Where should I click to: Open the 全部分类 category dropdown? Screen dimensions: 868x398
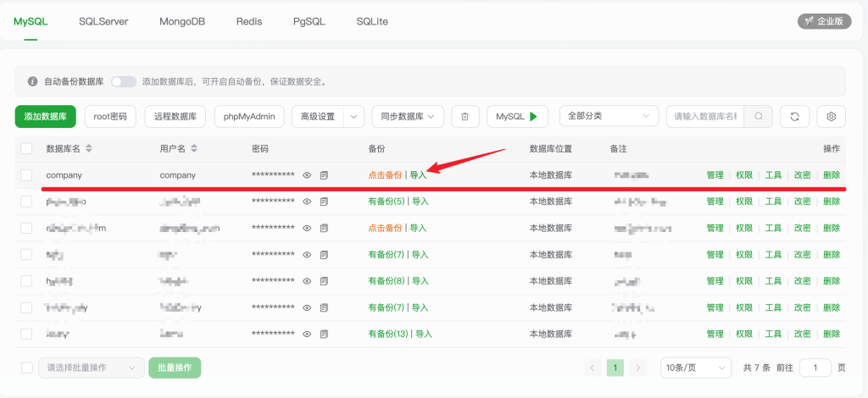[x=609, y=117]
